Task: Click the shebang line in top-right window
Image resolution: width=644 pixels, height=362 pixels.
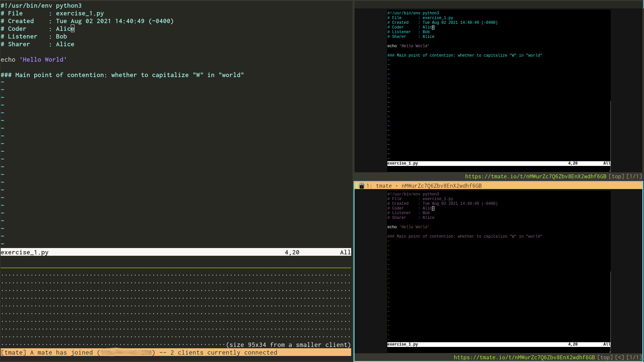Action: [x=413, y=13]
